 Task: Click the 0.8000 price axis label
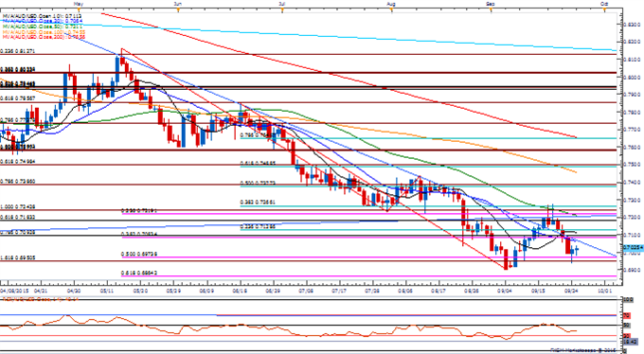633,78
